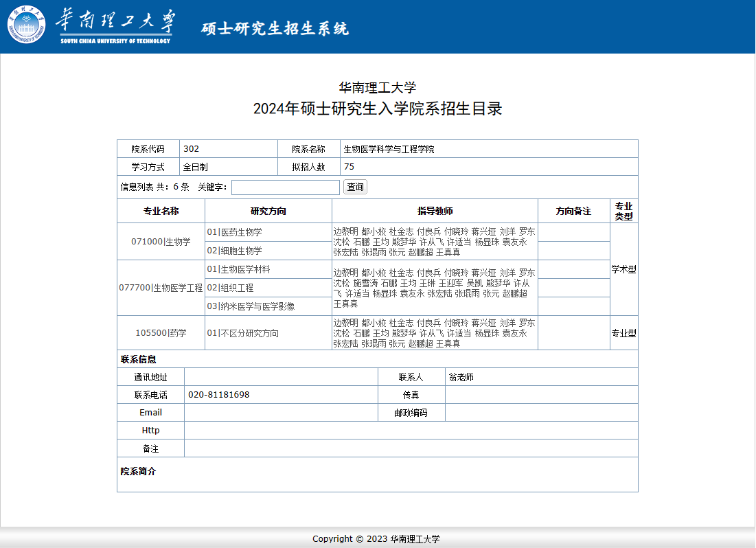Select the 02|细胞生物学 research direction
Image resolution: width=756 pixels, height=548 pixels.
point(235,251)
